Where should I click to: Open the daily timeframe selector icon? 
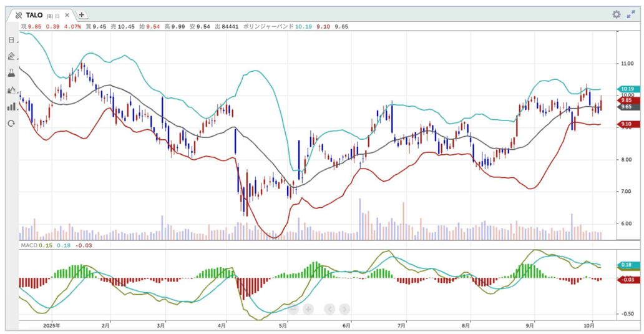(11, 40)
